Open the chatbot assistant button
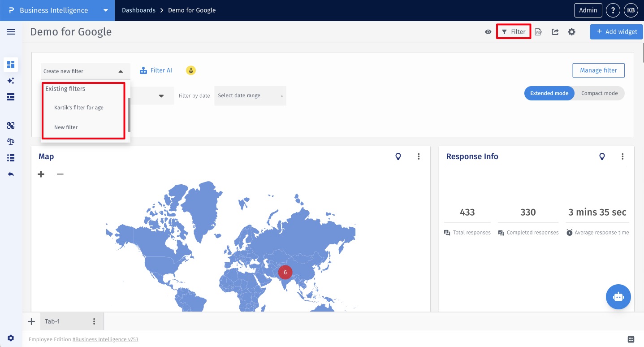Viewport: 644px width, 347px height. pos(618,297)
